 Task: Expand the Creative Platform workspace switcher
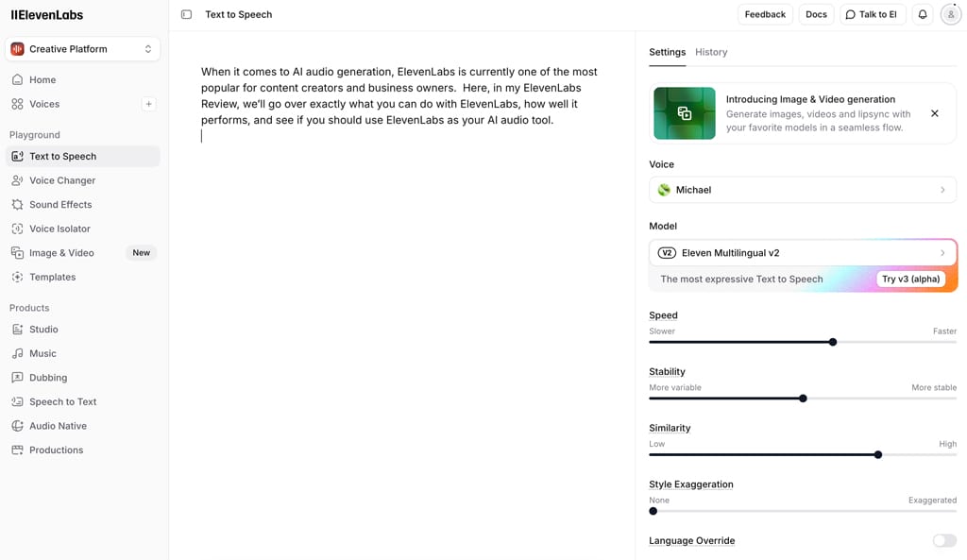tap(82, 49)
